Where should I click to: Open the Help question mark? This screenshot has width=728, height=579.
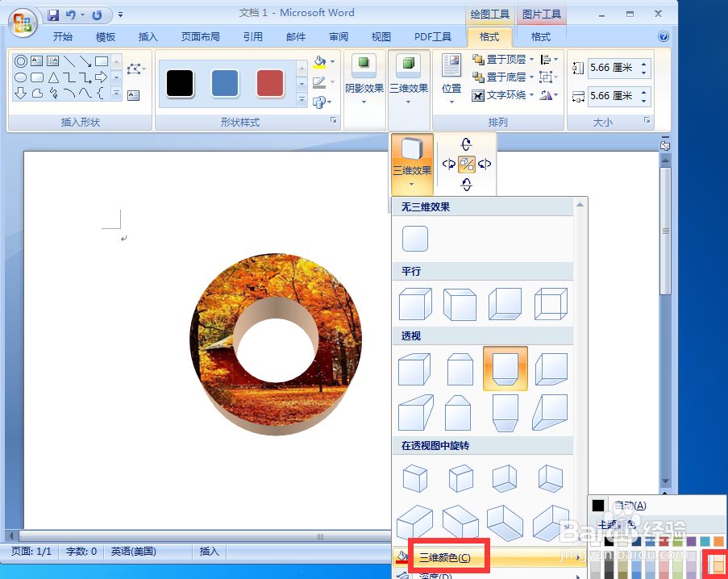click(x=664, y=36)
